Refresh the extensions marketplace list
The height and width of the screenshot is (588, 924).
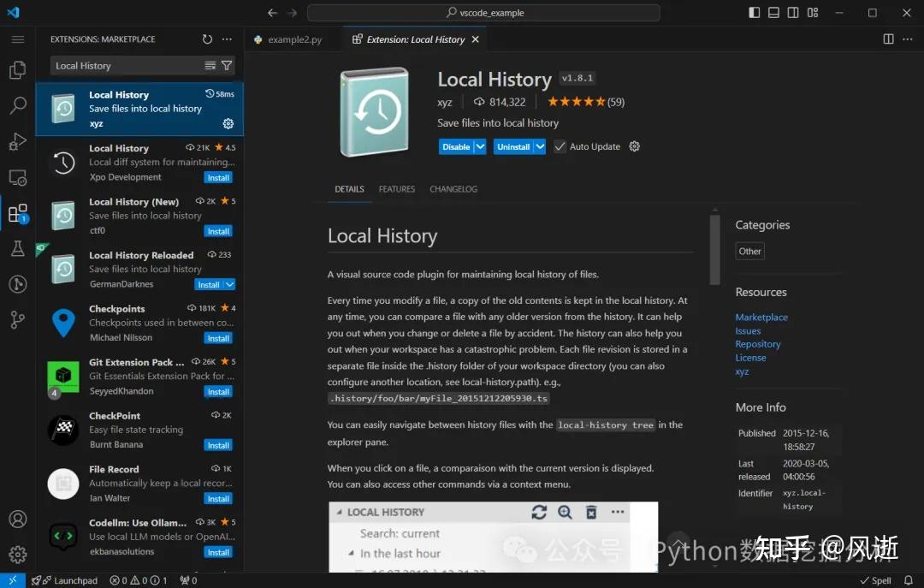click(x=207, y=39)
